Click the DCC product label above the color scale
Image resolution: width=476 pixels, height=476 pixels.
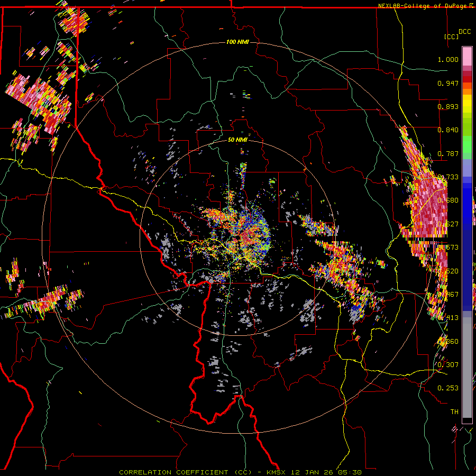[464, 32]
